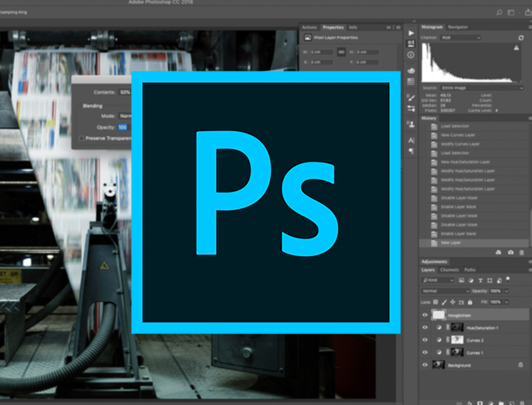Screen dimensions: 532x405
Task: Switch to the Actions tab
Action: [x=309, y=27]
